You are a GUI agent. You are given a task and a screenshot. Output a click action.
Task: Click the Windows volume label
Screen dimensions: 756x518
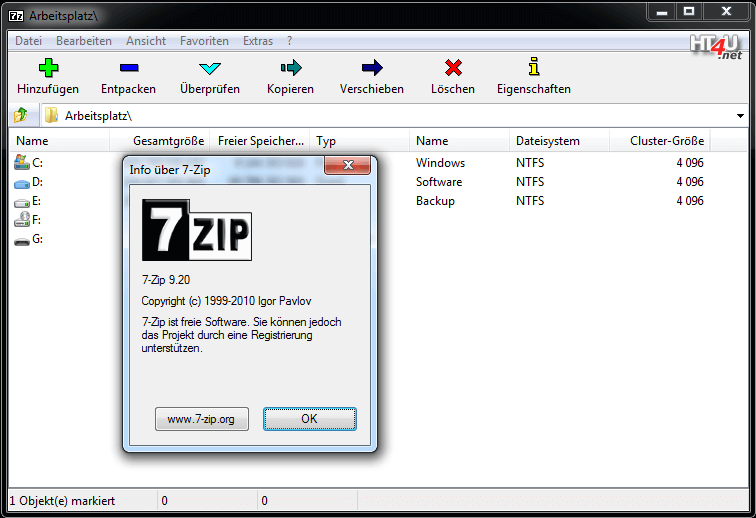coord(441,163)
